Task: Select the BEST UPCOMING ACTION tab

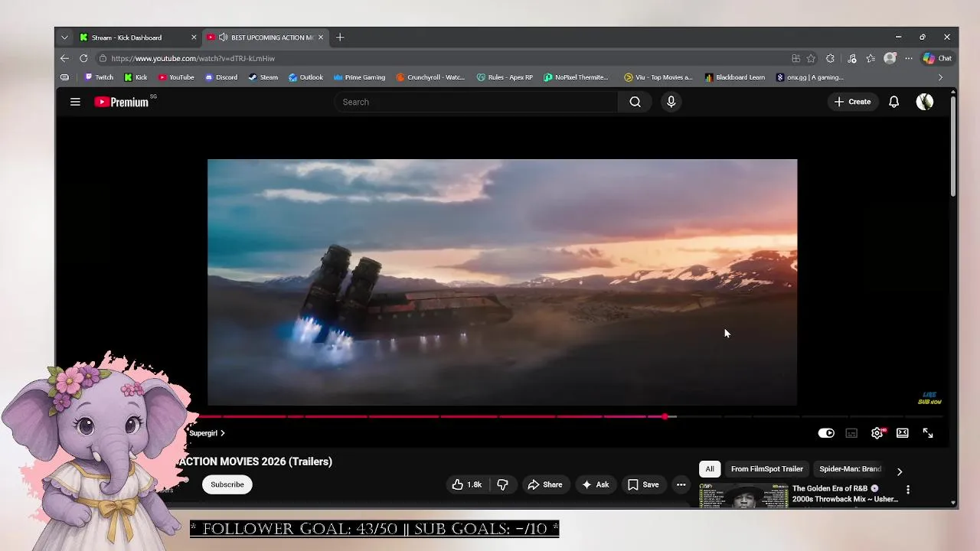Action: click(x=265, y=37)
